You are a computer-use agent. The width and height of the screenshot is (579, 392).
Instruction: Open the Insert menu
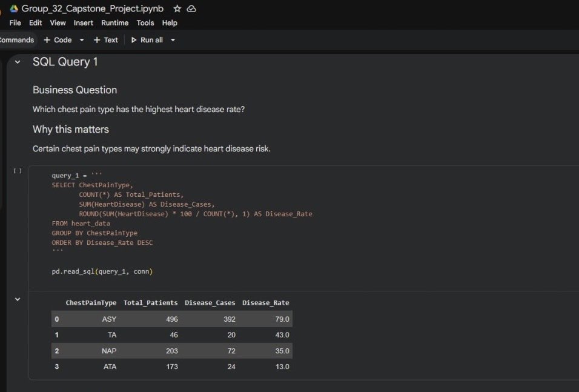point(84,23)
